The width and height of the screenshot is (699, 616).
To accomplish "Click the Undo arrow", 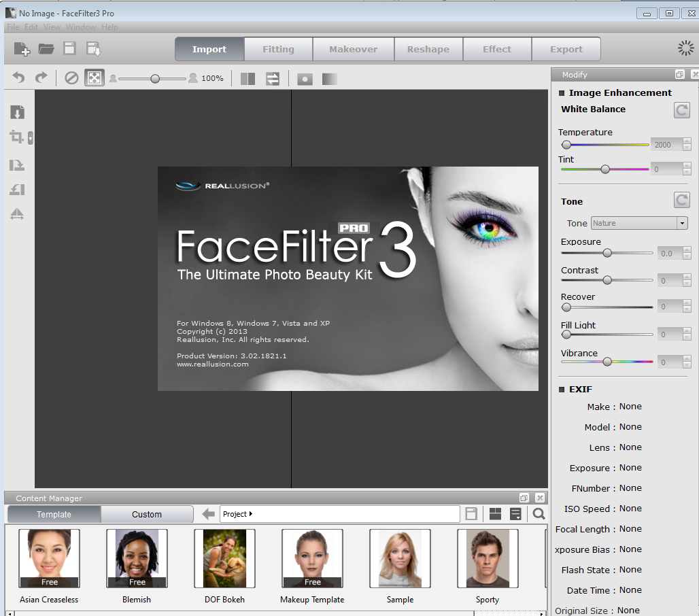I will (x=18, y=78).
